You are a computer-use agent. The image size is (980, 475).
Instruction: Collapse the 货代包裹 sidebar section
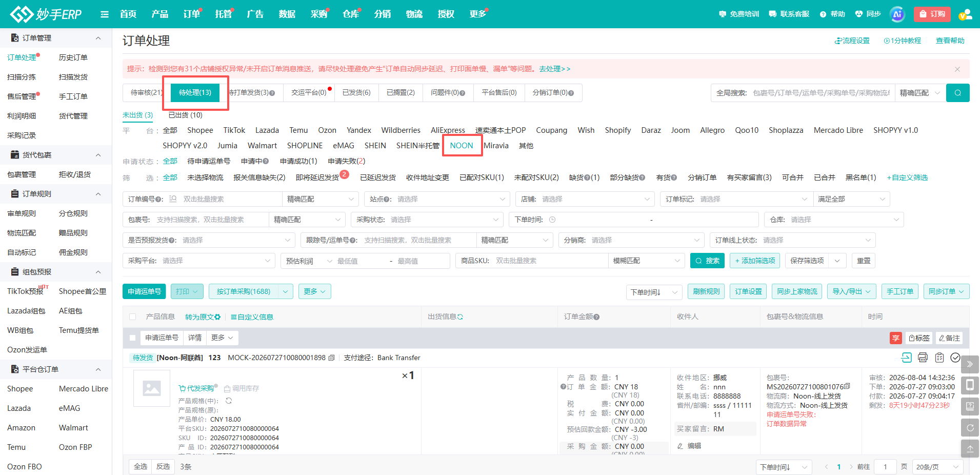[x=98, y=155]
